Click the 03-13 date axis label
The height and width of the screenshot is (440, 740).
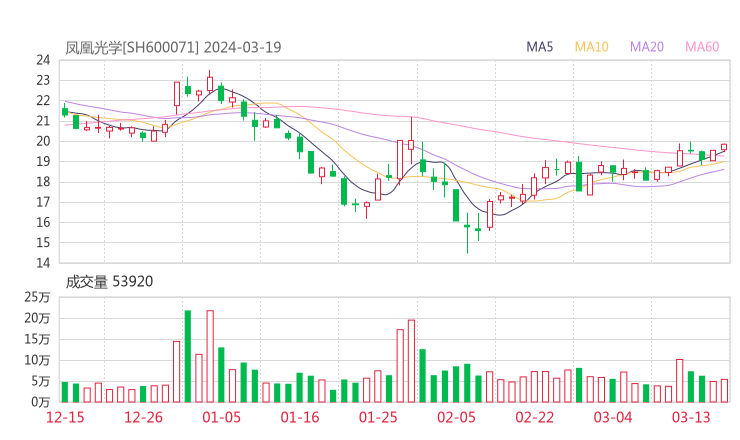pos(691,417)
